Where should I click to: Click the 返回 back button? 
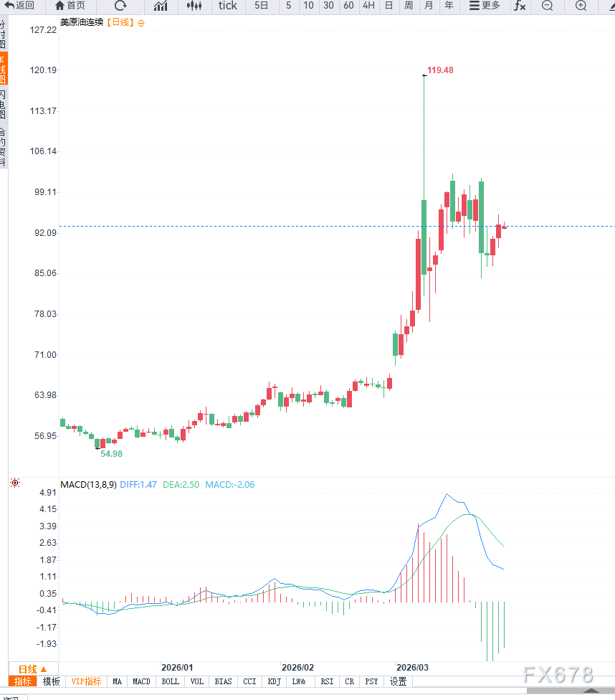19,6
